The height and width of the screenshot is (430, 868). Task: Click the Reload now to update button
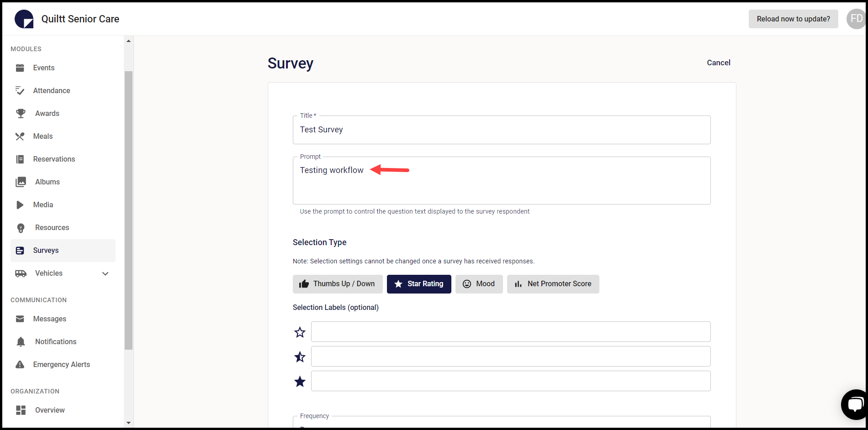coord(793,19)
